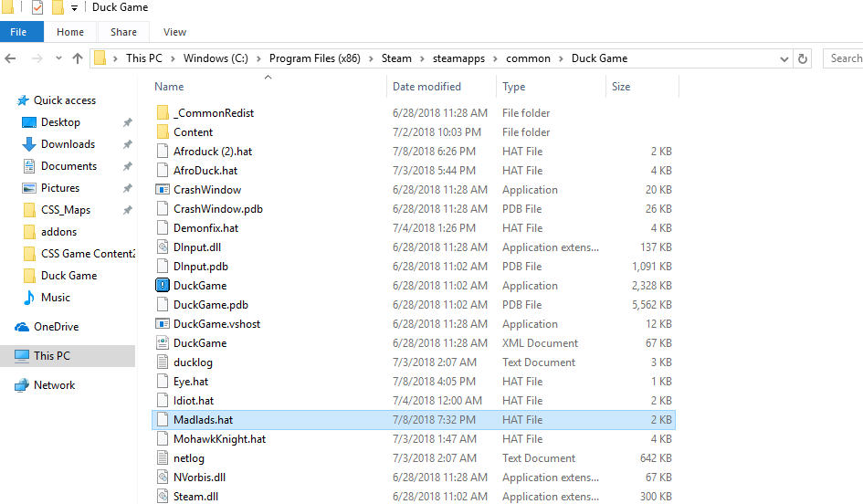Screen dimensions: 863x504
Task: Click the Forward navigation arrow
Action: (37, 58)
